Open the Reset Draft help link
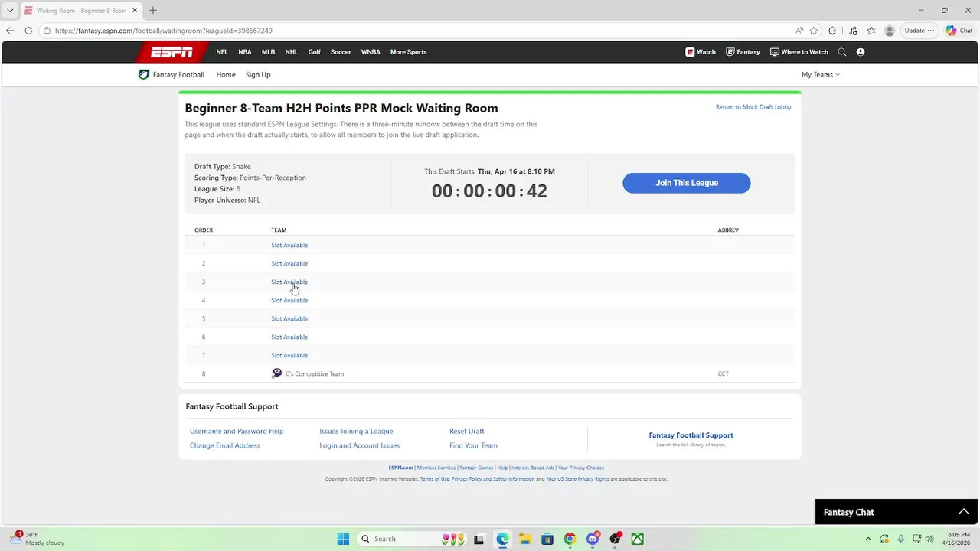 (467, 431)
